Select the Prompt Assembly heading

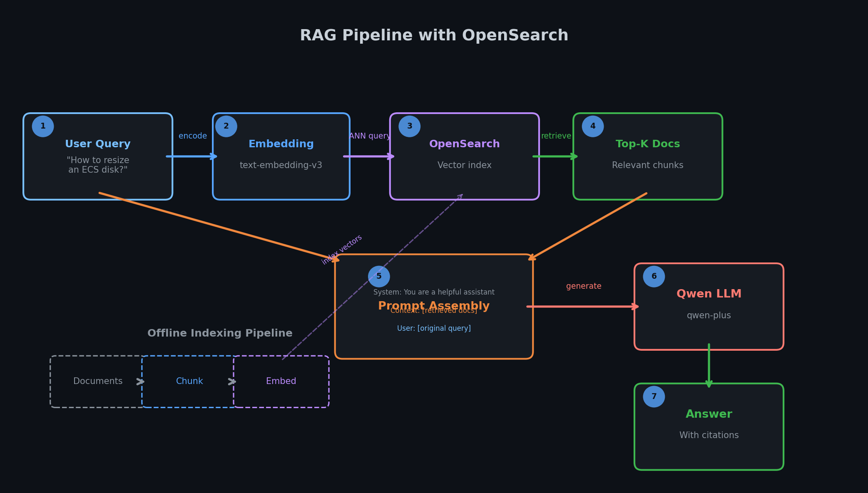point(434,306)
